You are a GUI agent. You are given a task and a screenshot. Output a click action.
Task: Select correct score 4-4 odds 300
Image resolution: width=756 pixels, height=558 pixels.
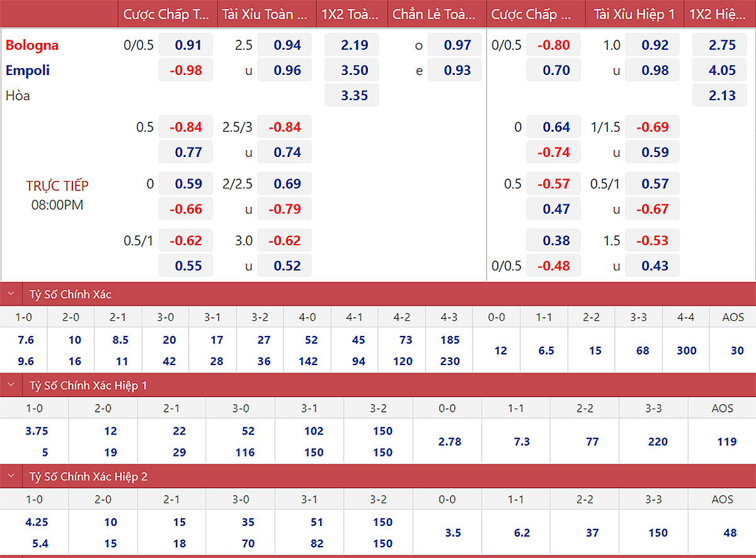pos(685,351)
